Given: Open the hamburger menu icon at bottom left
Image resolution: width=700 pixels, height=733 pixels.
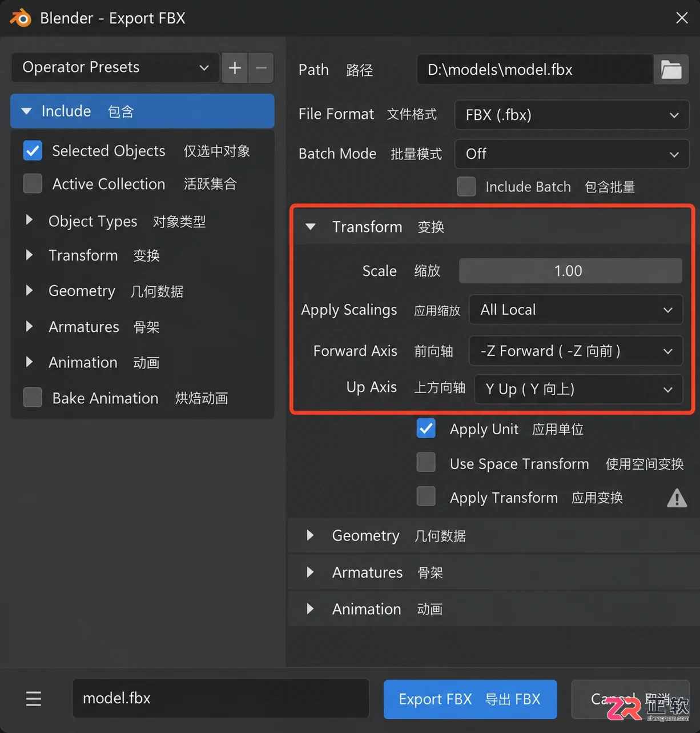Looking at the screenshot, I should 34,698.
